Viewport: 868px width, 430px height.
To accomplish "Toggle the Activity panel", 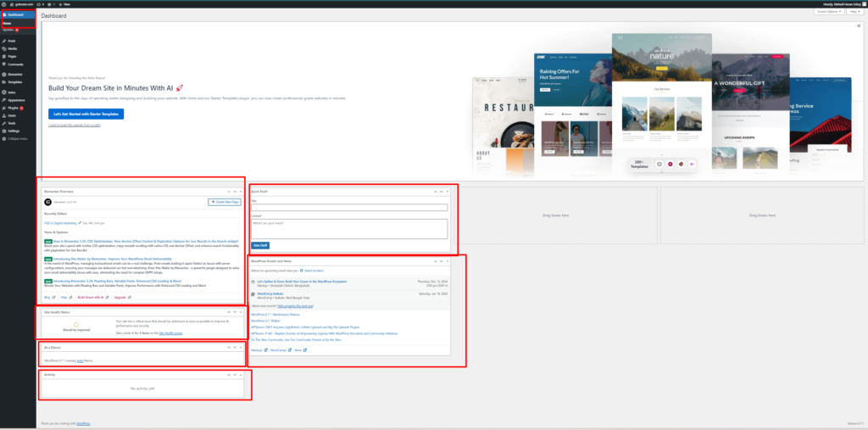I will (241, 375).
